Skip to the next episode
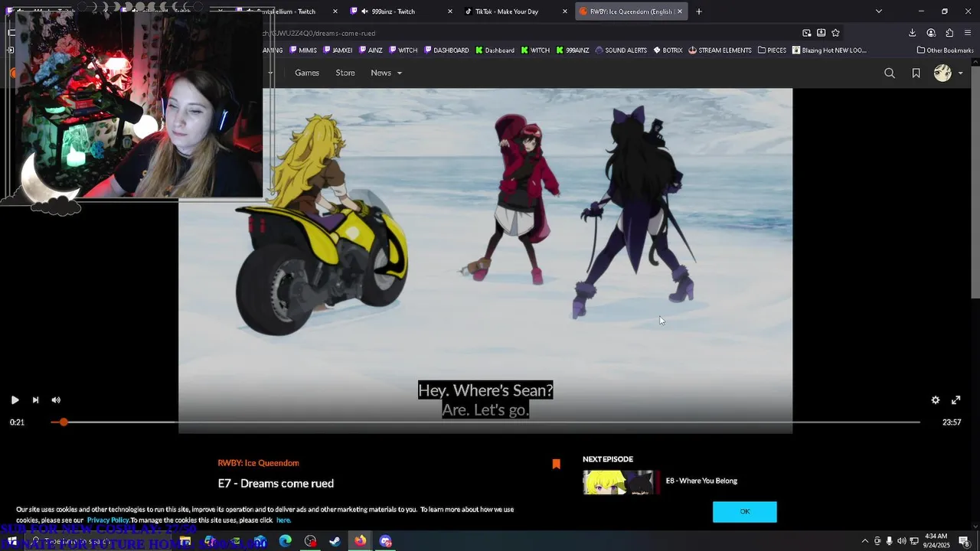Viewport: 980px width, 551px height. tap(35, 399)
